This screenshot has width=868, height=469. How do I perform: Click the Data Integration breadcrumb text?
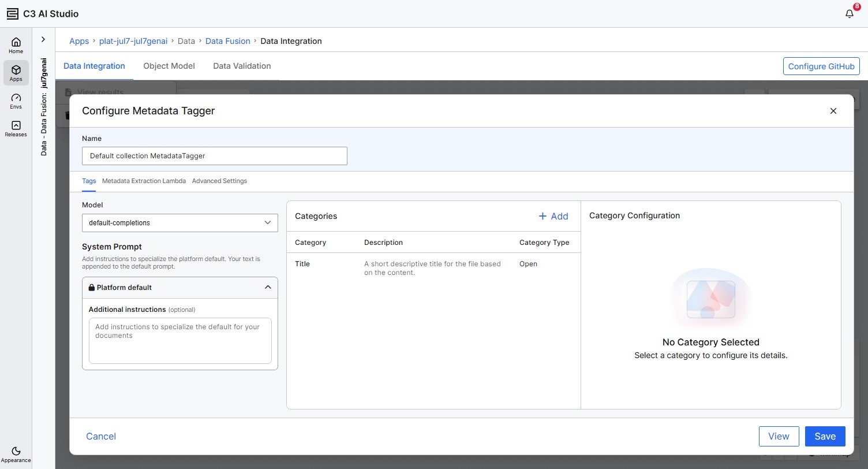point(291,41)
